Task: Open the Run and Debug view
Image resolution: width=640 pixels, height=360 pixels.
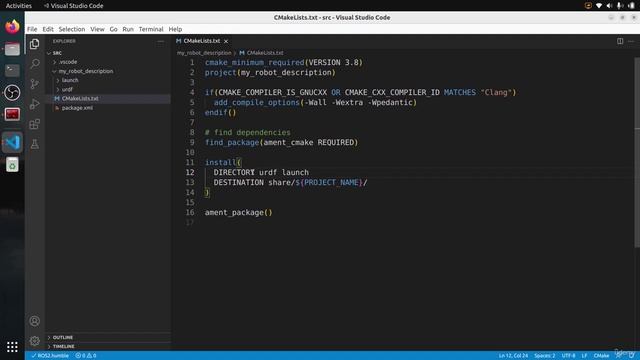Action: (x=35, y=104)
